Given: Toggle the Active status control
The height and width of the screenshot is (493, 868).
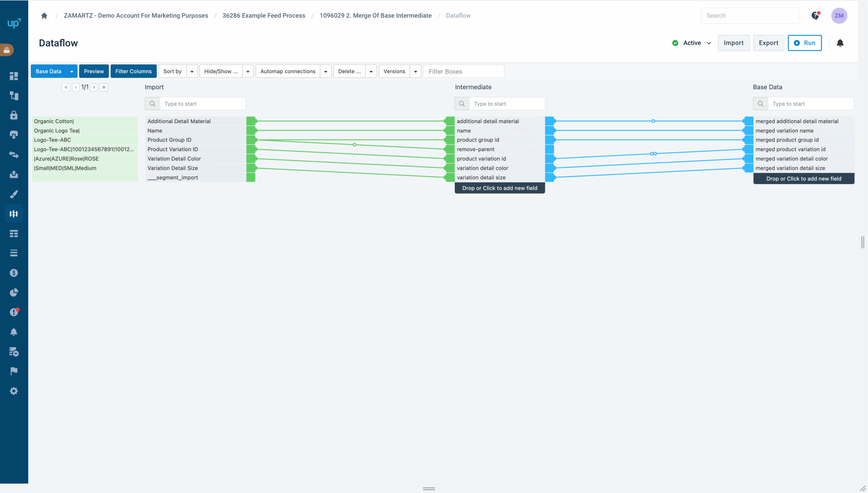Looking at the screenshot, I should tap(690, 43).
